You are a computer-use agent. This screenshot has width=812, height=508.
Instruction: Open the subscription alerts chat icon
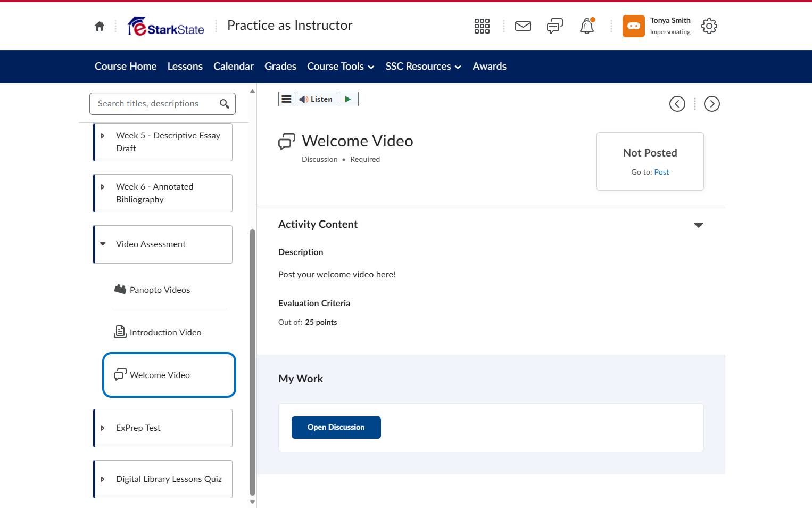click(x=555, y=26)
